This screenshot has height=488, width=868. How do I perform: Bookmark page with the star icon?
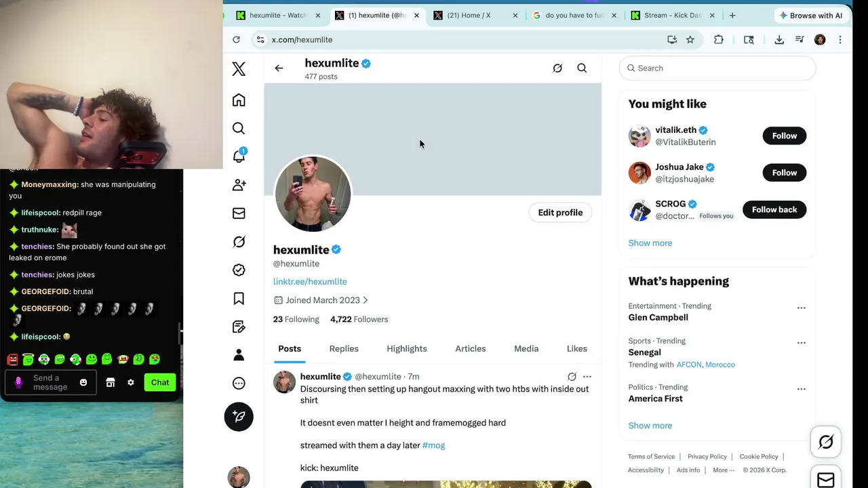click(690, 40)
